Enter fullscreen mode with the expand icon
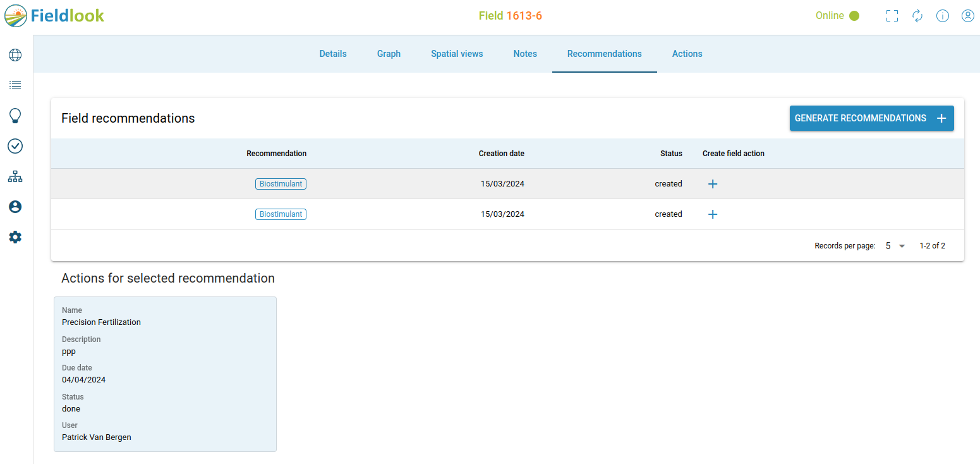 click(x=892, y=16)
